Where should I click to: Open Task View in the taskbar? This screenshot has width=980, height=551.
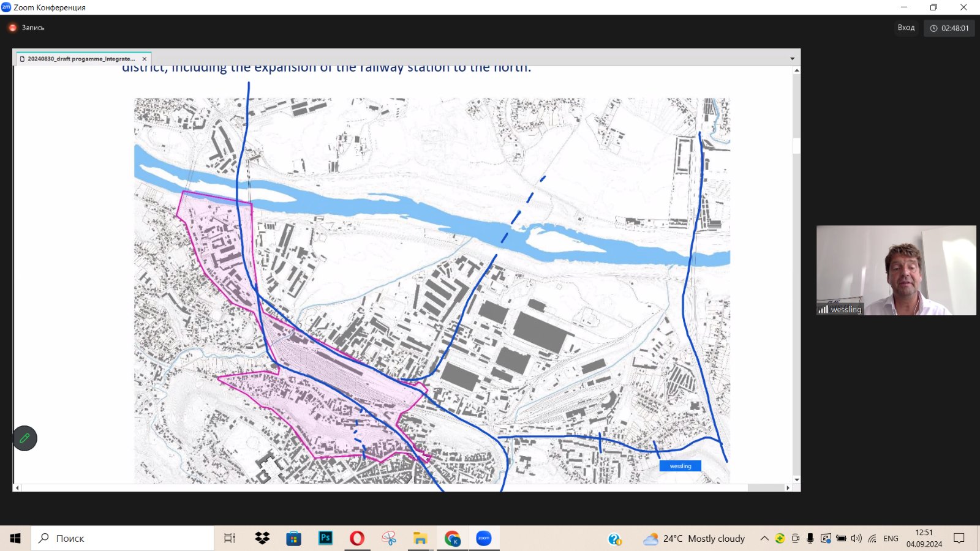(x=230, y=538)
